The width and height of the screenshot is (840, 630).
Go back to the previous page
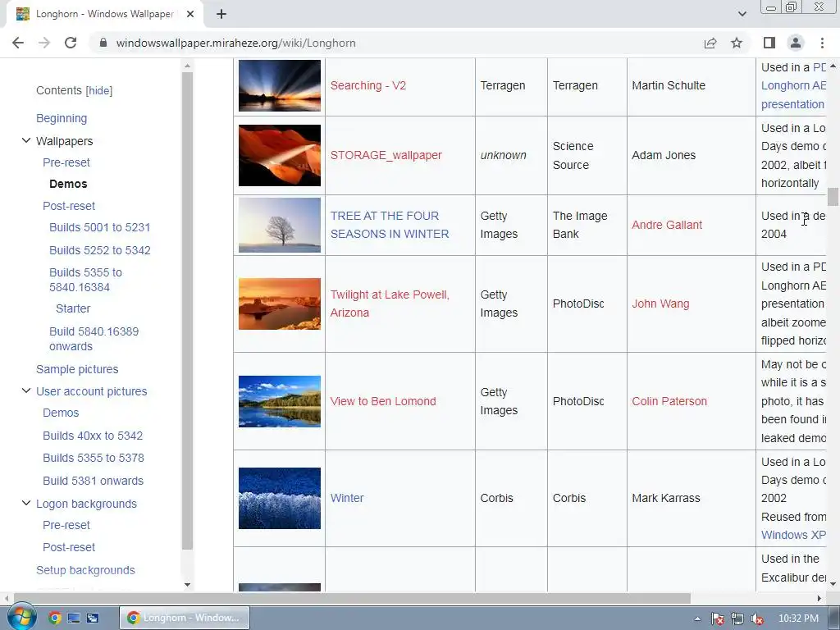18,43
